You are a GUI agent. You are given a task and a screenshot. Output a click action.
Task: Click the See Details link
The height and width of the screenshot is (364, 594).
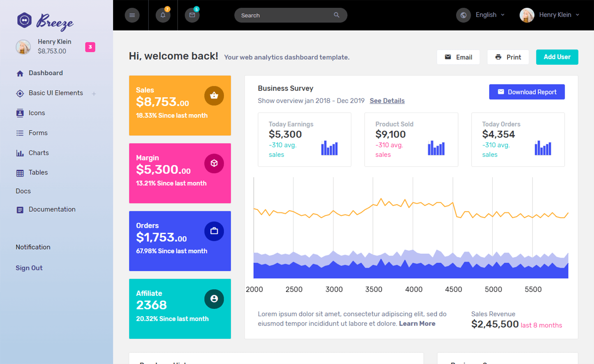(x=387, y=101)
